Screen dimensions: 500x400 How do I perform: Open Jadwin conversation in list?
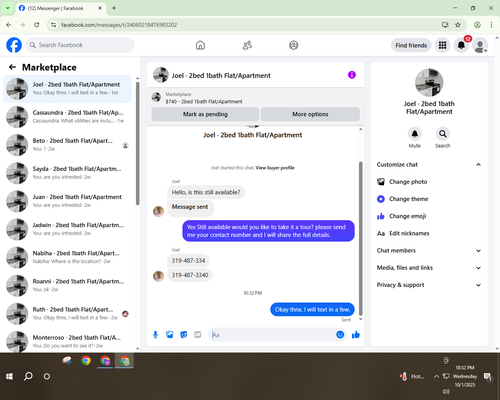tap(68, 229)
